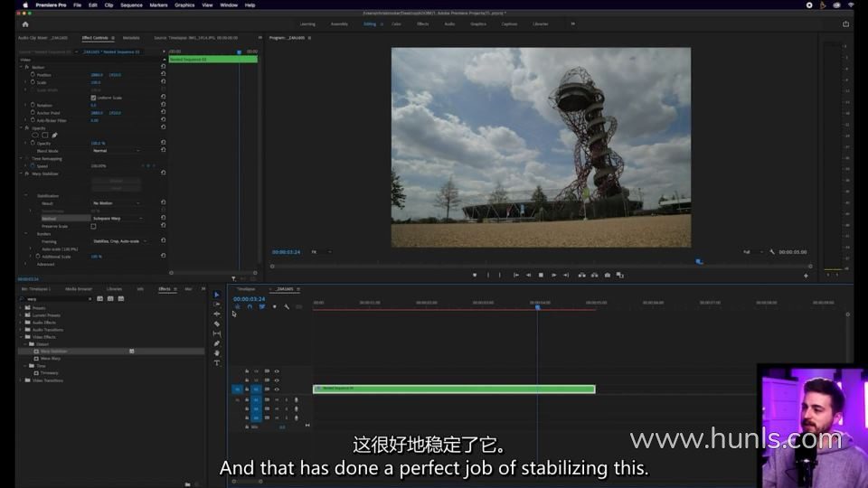Open the Blend Mode dropdown
The width and height of the screenshot is (868, 488).
click(116, 151)
